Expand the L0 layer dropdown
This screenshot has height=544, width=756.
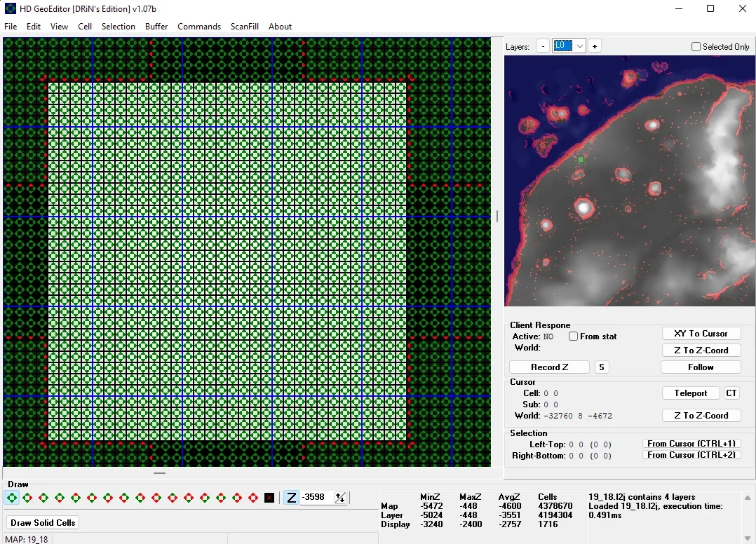[580, 46]
